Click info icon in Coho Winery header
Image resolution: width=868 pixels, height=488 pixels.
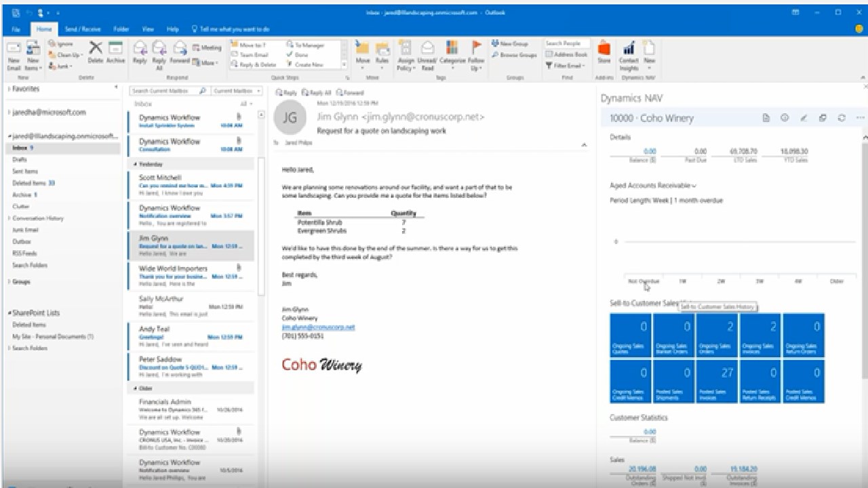point(785,118)
